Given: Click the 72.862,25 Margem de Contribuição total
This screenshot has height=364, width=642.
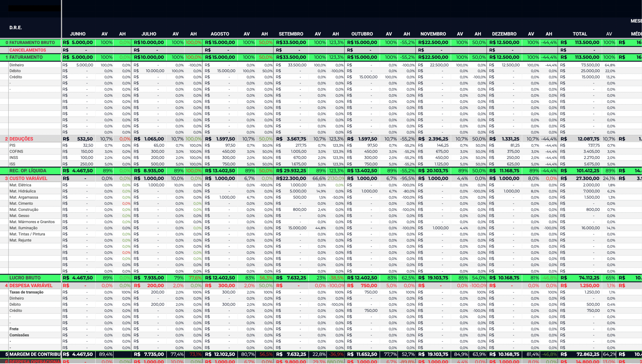Looking at the screenshot, I should point(588,354).
